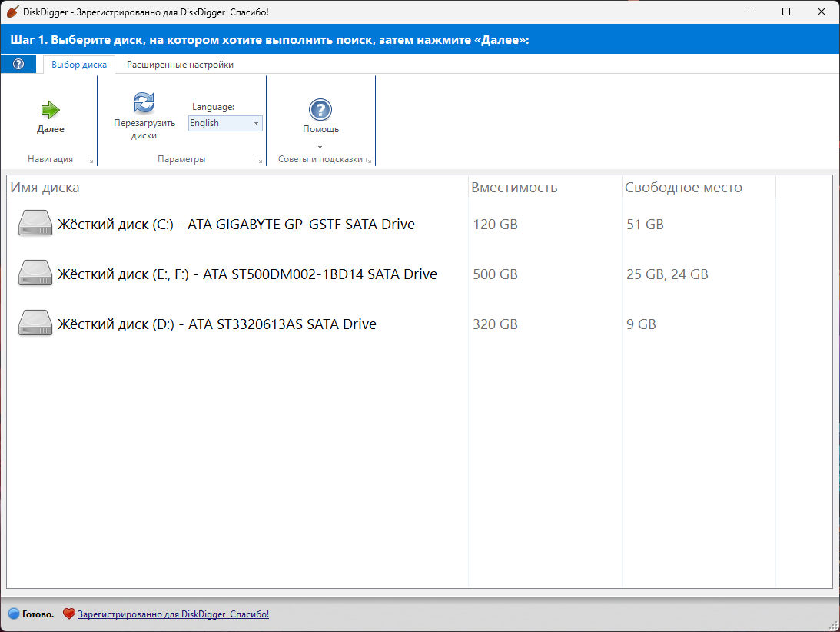840x632 pixels.
Task: Switch to the Расширенные настройки tab
Action: [180, 65]
